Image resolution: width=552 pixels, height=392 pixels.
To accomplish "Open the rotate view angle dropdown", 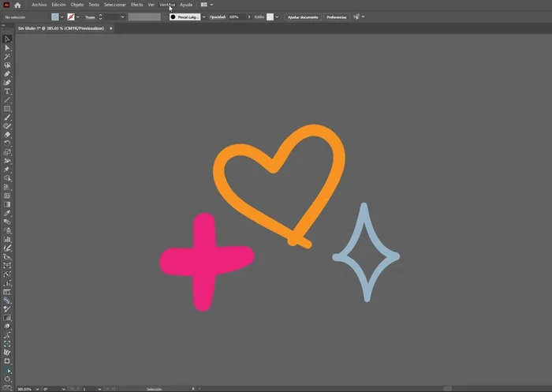I will pyautogui.click(x=64, y=389).
